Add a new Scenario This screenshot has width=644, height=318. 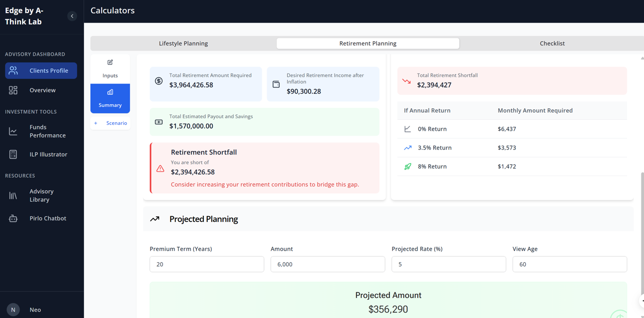click(110, 123)
